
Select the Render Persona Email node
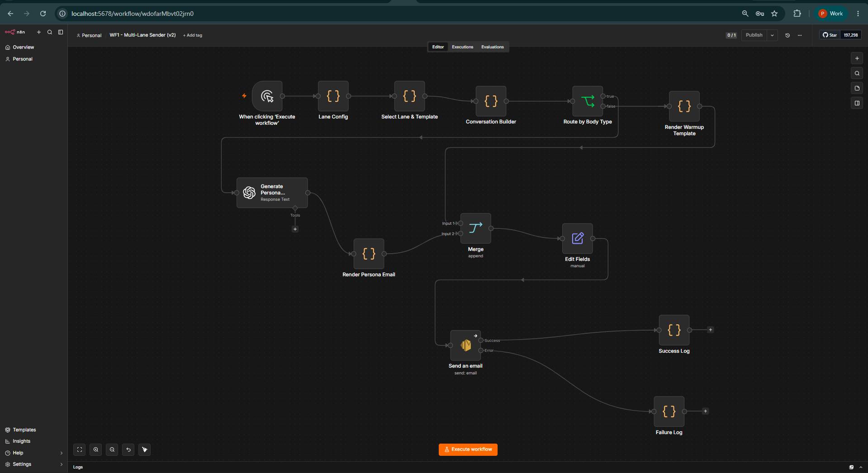(x=369, y=254)
